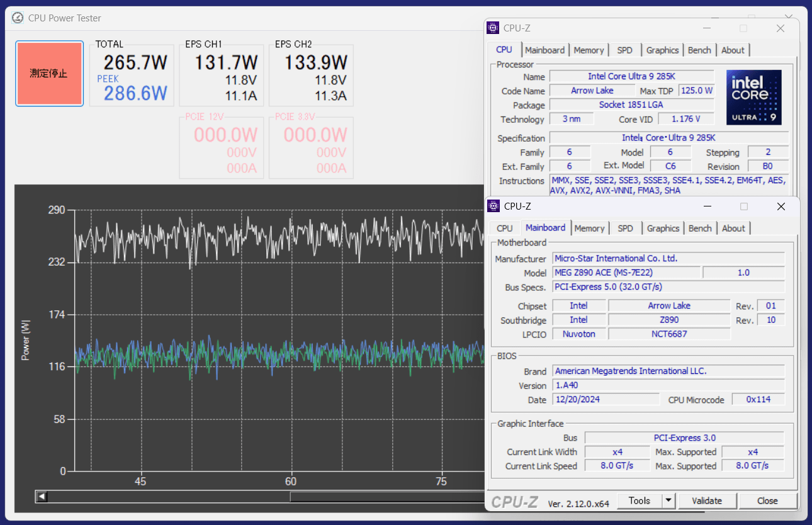Click the Package value Socket 1851 LGA
The width and height of the screenshot is (812, 525).
click(x=631, y=105)
